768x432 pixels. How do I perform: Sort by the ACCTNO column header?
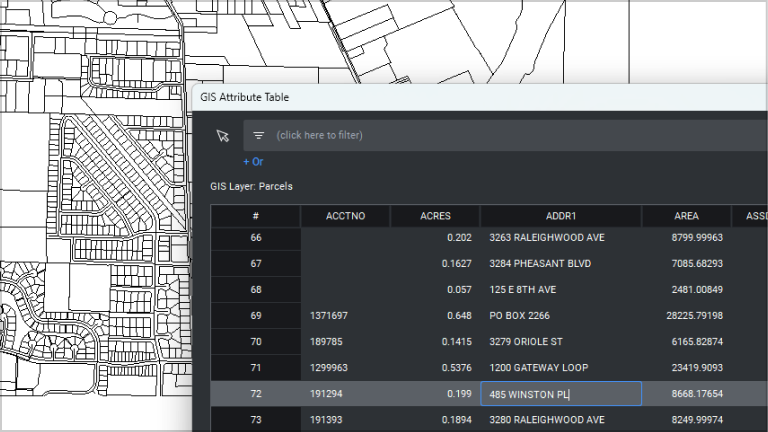[x=345, y=216]
